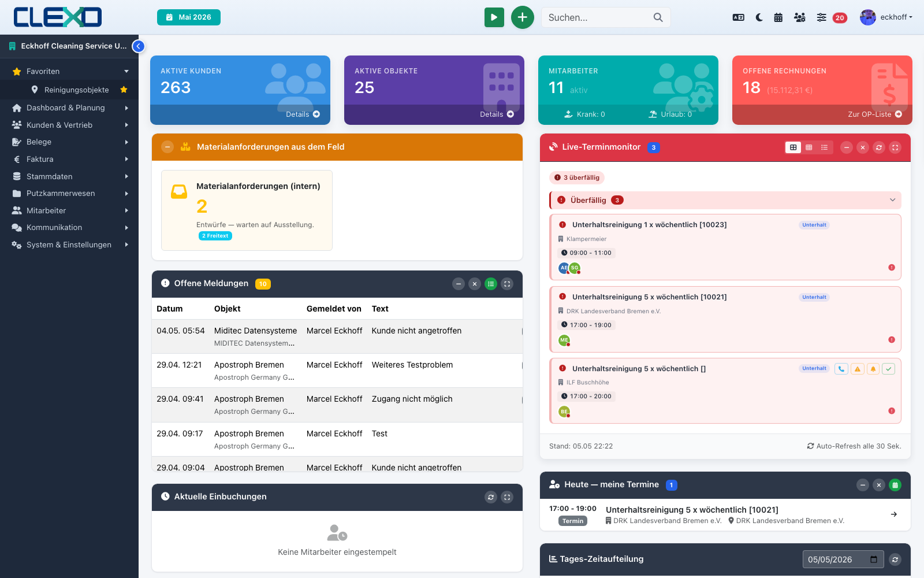Click the bell icon on ILF Buschhöhe appointment

click(873, 369)
